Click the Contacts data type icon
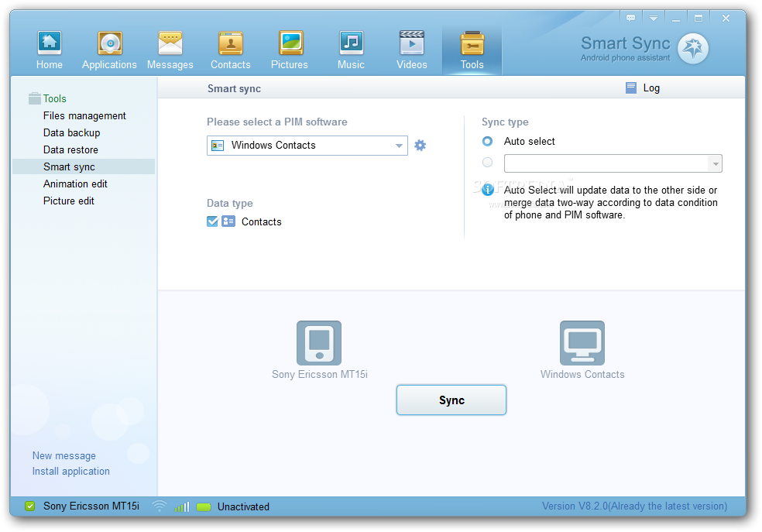Image resolution: width=762 pixels, height=532 pixels. [228, 221]
